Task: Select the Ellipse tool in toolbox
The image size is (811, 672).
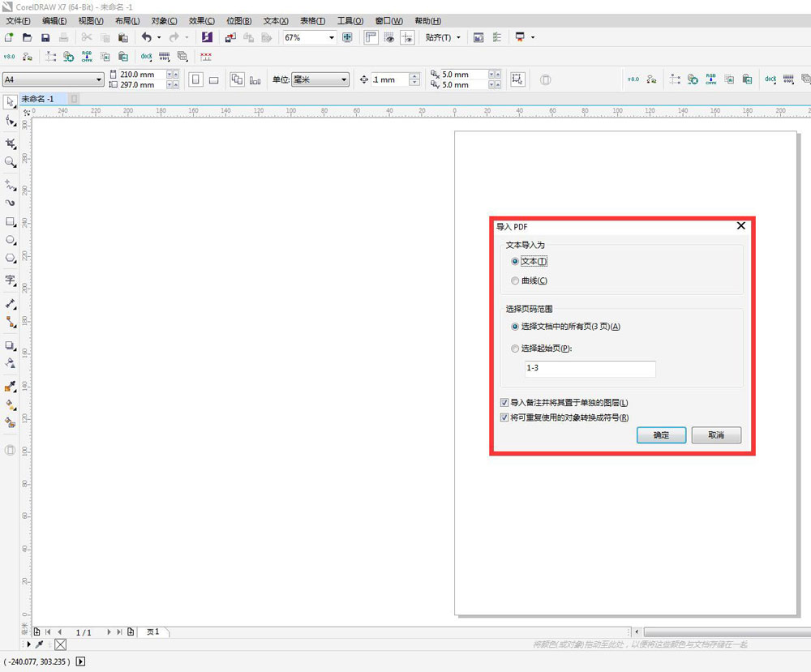Action: [x=11, y=241]
